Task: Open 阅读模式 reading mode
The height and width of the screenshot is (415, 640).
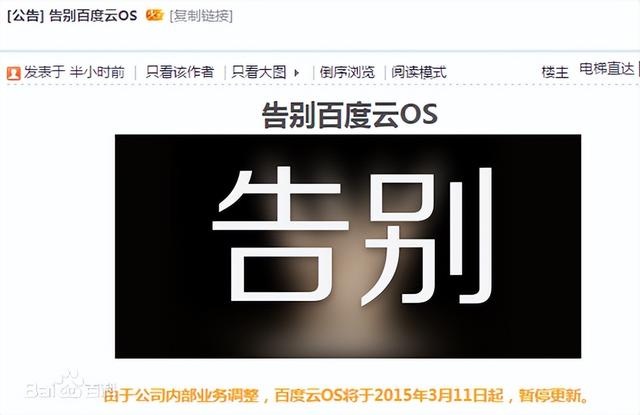Action: (419, 72)
